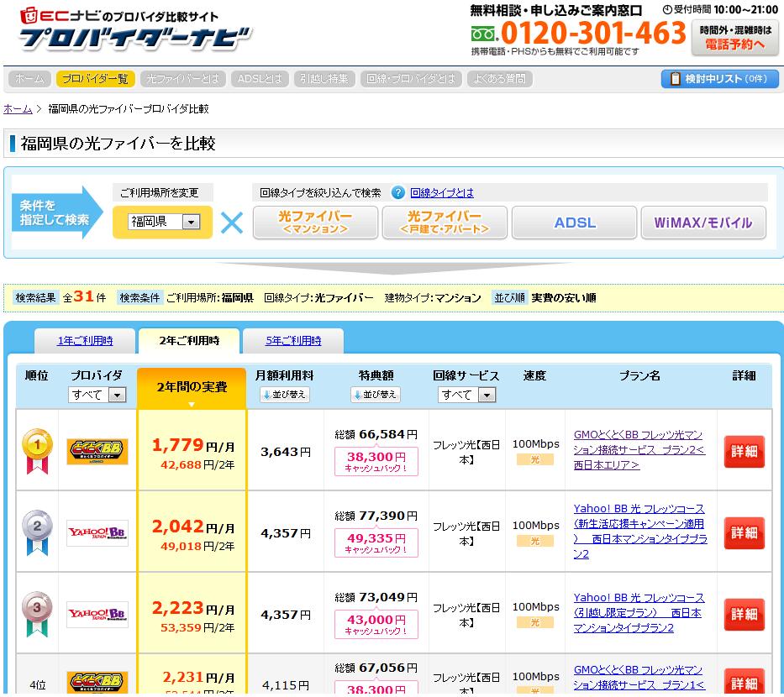The height and width of the screenshot is (697, 784).
Task: Click the silver rank 2 medal icon
Action: [37, 532]
